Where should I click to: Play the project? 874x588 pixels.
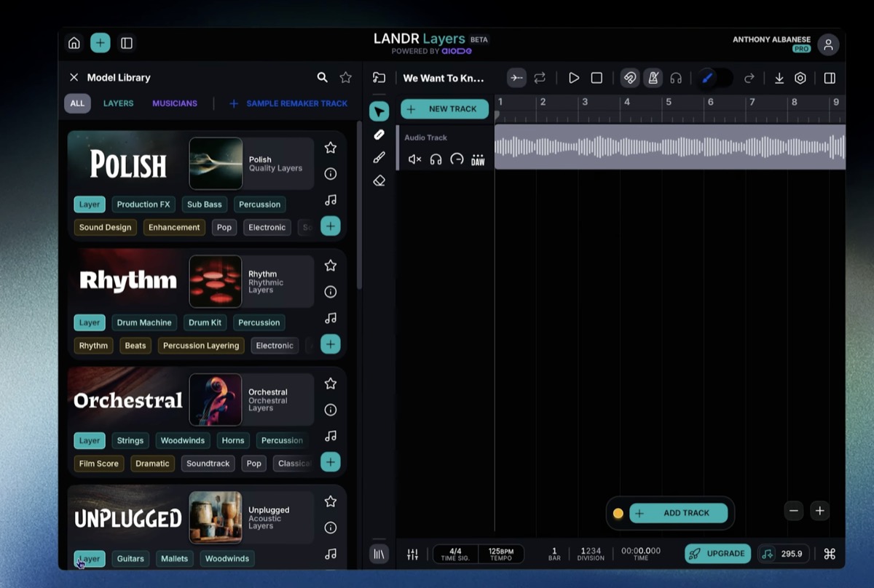574,78
